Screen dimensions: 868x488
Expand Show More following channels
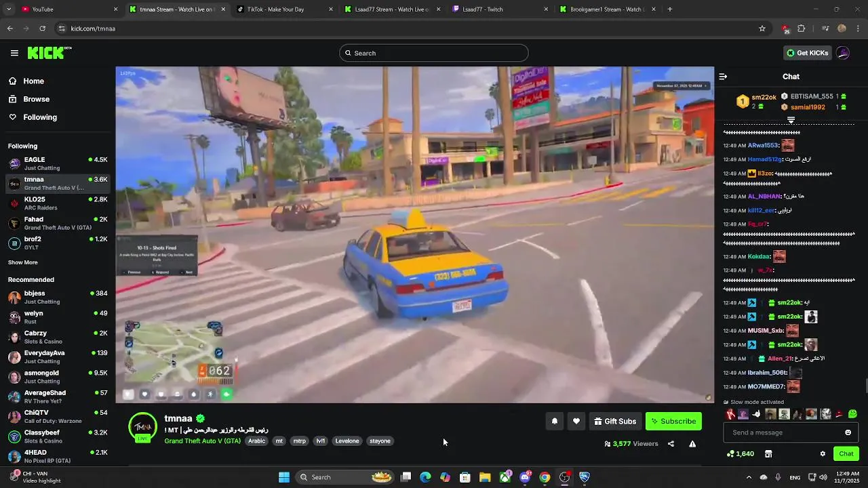(x=22, y=262)
